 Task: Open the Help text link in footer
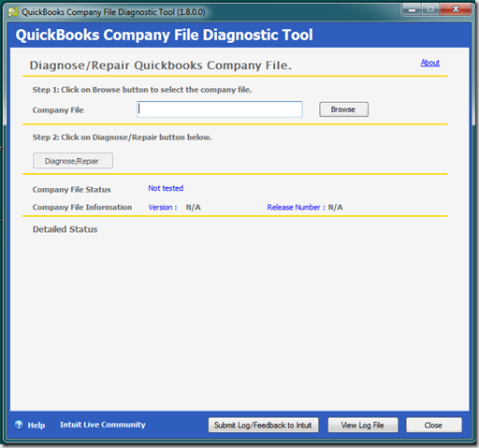[x=36, y=426]
